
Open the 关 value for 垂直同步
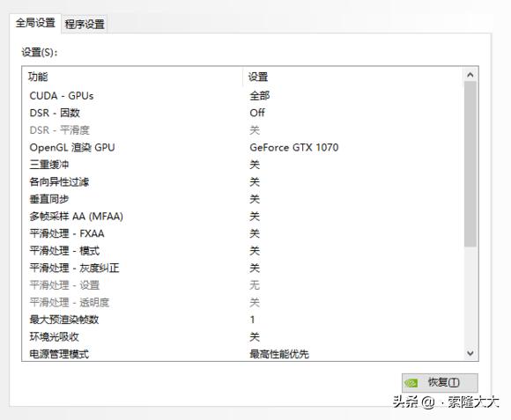click(x=255, y=199)
